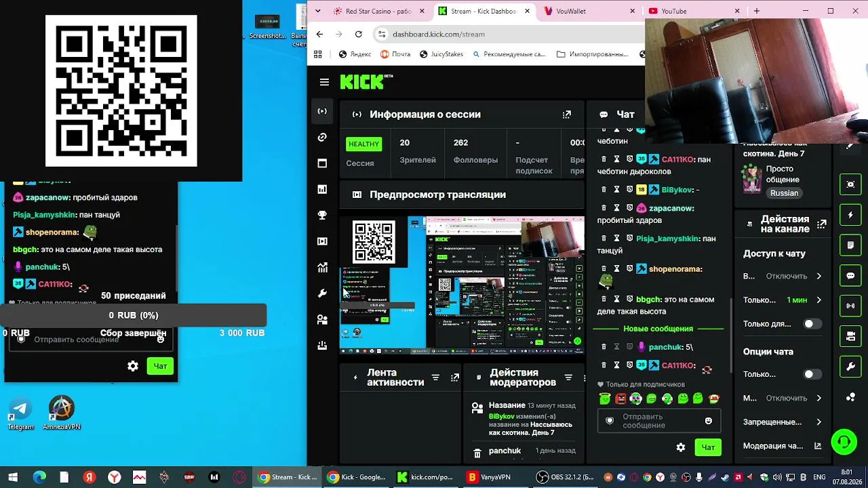868x488 pixels.
Task: Timeout user BiBykov in chat
Action: pyautogui.click(x=616, y=190)
